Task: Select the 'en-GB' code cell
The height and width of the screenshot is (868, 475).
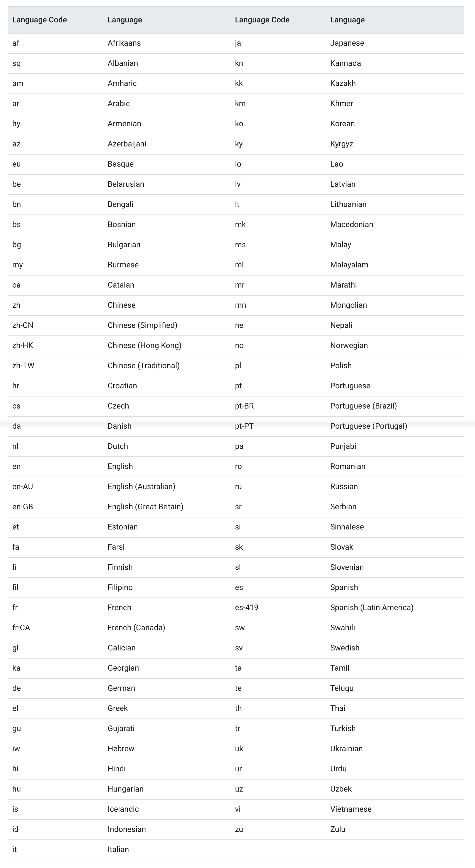Action: [23, 507]
